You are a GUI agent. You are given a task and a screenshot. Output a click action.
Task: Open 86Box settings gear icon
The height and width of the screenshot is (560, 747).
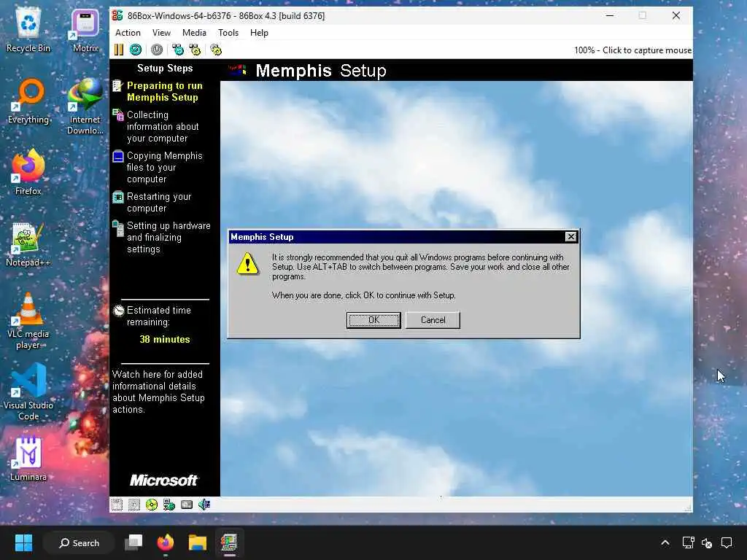pyautogui.click(x=216, y=50)
